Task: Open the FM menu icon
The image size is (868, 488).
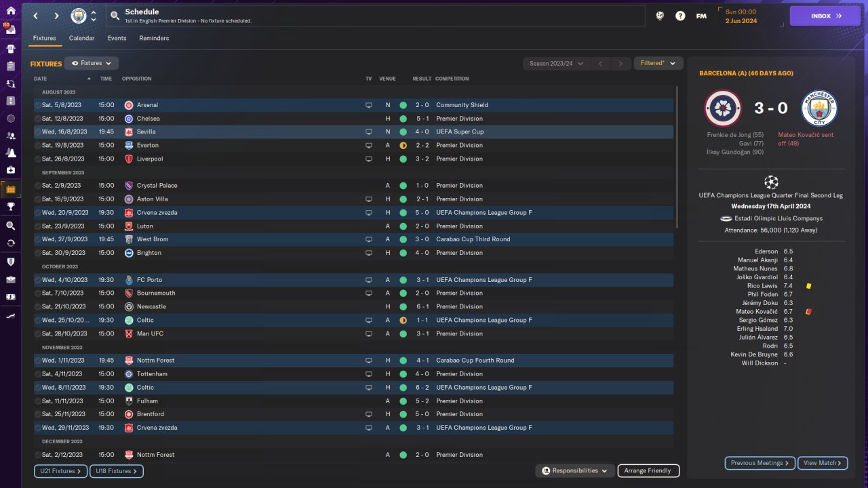Action: coord(701,16)
